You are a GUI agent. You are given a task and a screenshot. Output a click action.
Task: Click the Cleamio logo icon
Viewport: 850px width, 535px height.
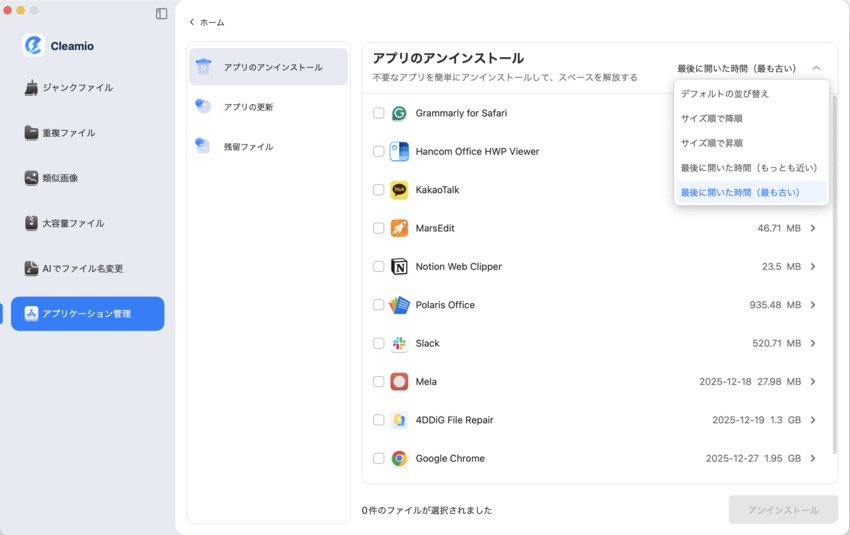click(x=33, y=46)
